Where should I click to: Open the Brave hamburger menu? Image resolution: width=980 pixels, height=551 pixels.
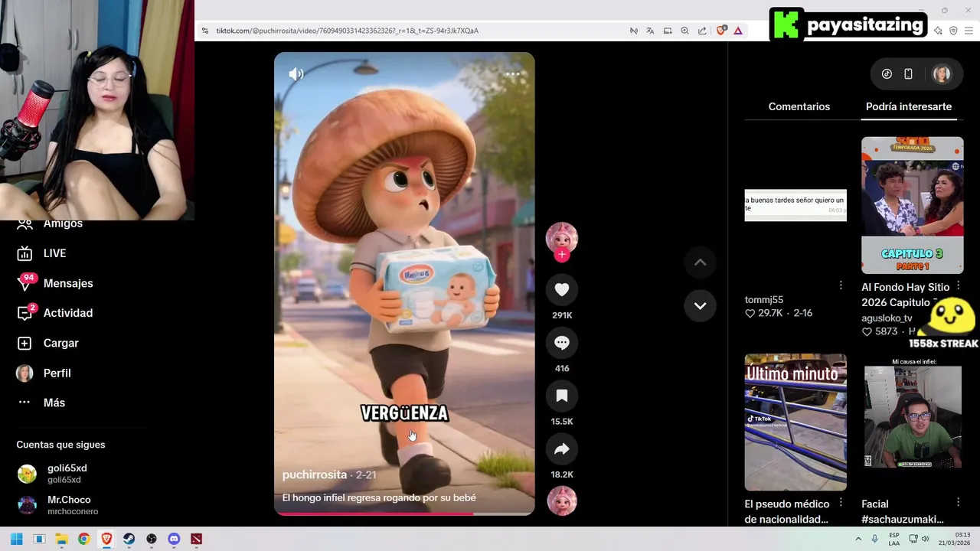coord(969,31)
